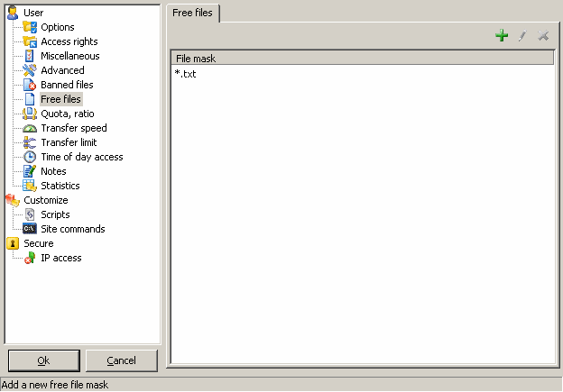
Task: Open the Options page label
Action: [58, 27]
